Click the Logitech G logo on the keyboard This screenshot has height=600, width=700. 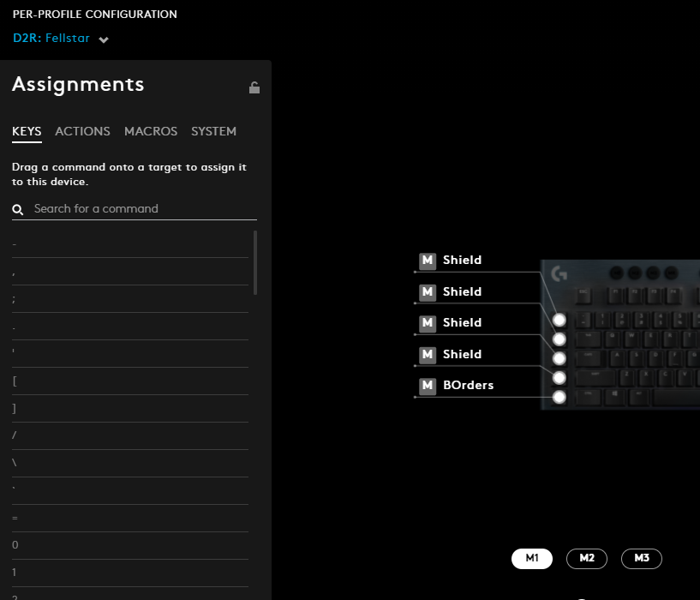pos(559,274)
